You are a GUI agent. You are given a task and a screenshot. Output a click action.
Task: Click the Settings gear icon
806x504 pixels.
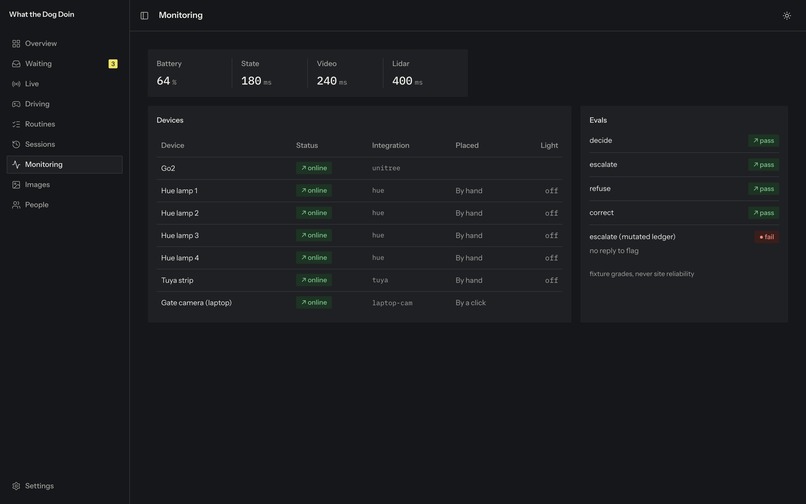coord(16,486)
